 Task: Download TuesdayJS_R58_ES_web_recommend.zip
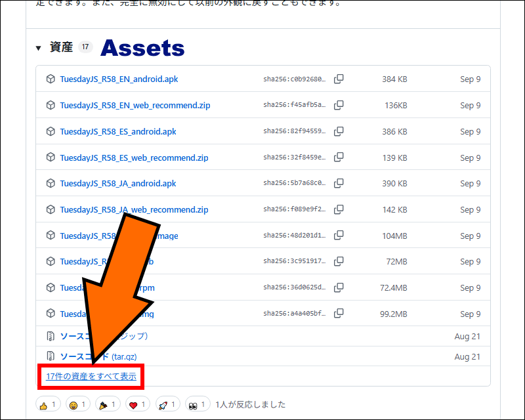(134, 157)
